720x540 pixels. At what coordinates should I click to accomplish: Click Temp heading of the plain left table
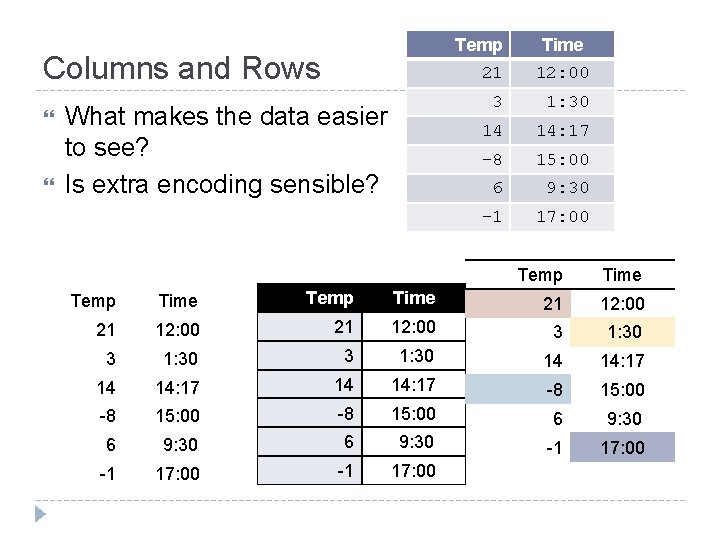coord(93,301)
